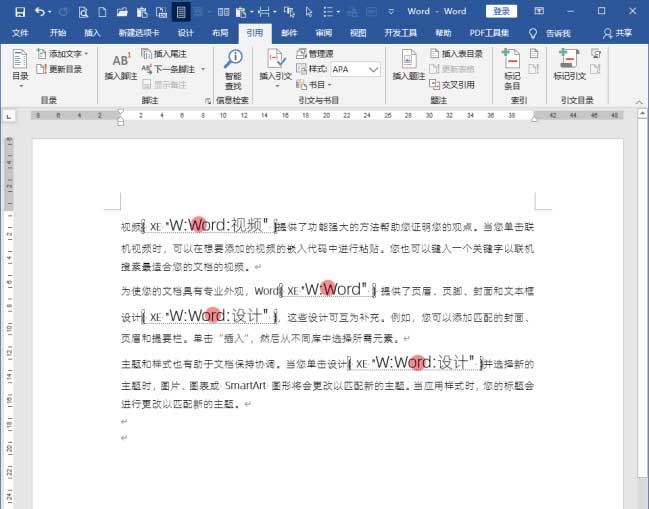Click 插入题注 (Insert Caption) icon
Image resolution: width=649 pixels, height=509 pixels.
tap(409, 65)
